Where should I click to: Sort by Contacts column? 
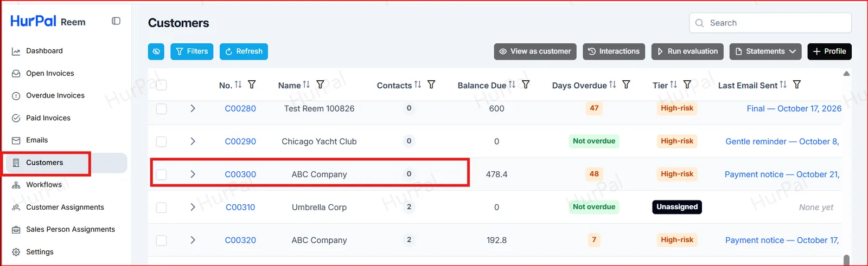(x=418, y=85)
